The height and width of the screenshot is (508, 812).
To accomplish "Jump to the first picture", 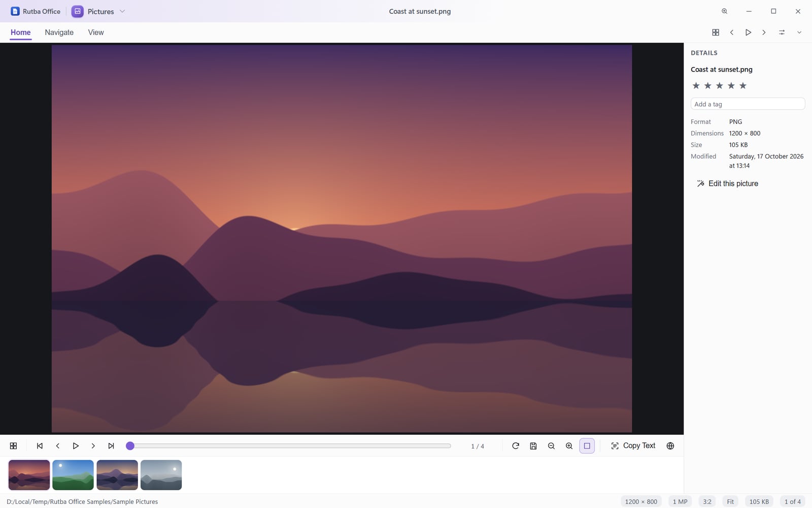I will pos(40,446).
